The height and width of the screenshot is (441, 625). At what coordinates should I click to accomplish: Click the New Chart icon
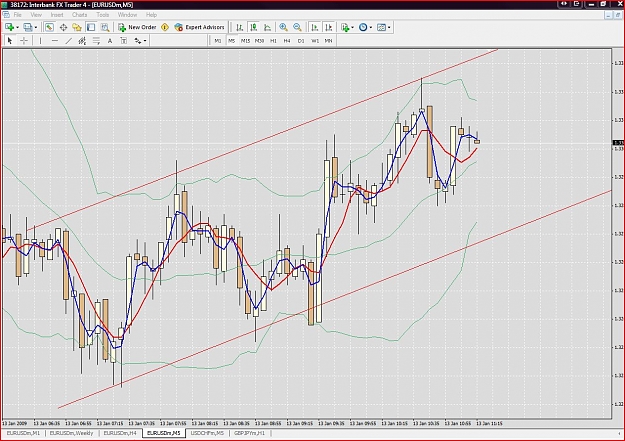9,27
